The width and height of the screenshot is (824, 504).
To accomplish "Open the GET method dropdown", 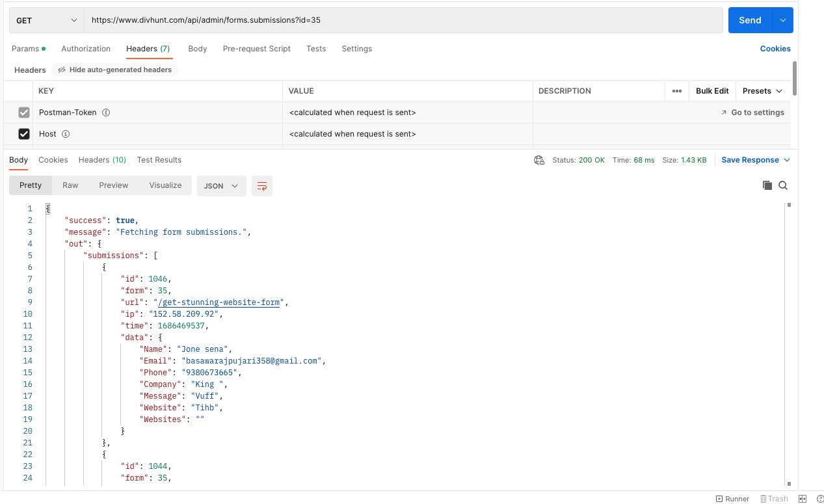I will 46,20.
